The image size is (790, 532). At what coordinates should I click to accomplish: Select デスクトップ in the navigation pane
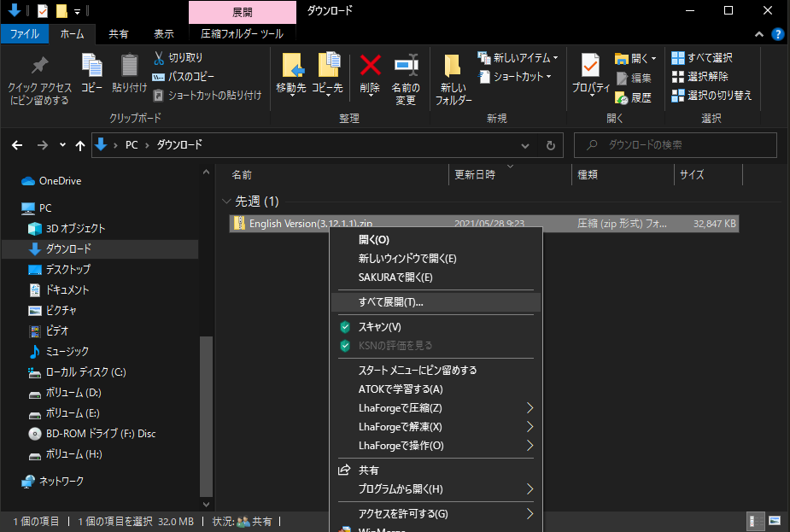click(68, 269)
